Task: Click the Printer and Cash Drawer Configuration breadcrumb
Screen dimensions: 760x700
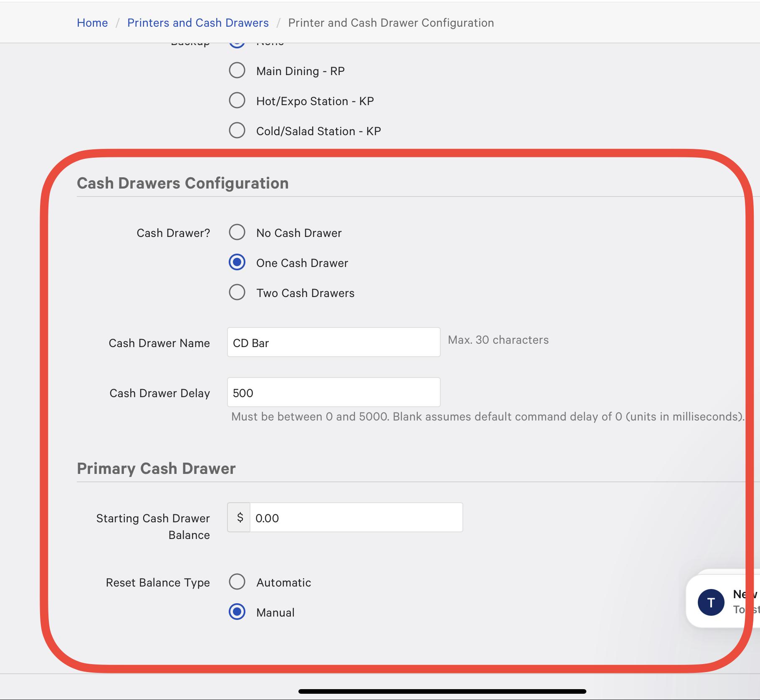Action: pos(391,23)
